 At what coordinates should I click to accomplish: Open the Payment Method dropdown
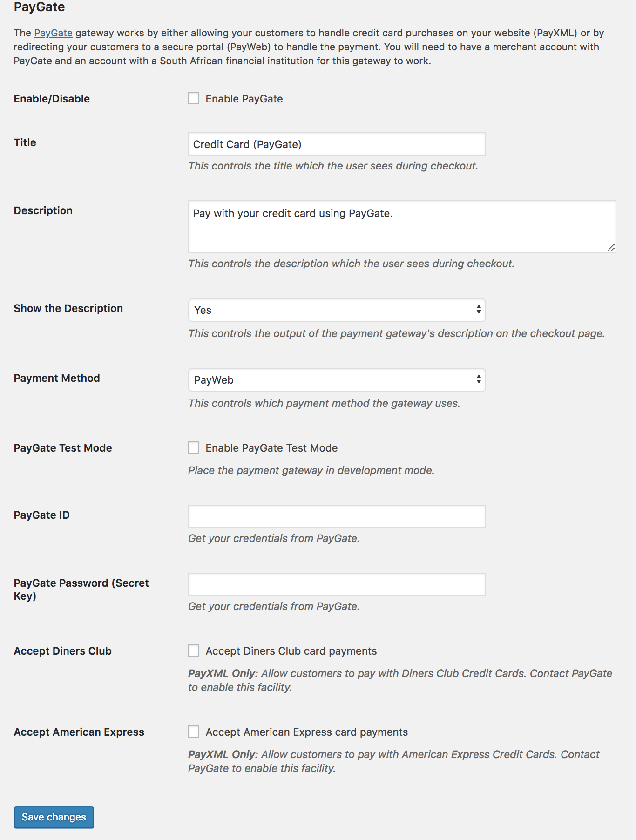tap(336, 380)
